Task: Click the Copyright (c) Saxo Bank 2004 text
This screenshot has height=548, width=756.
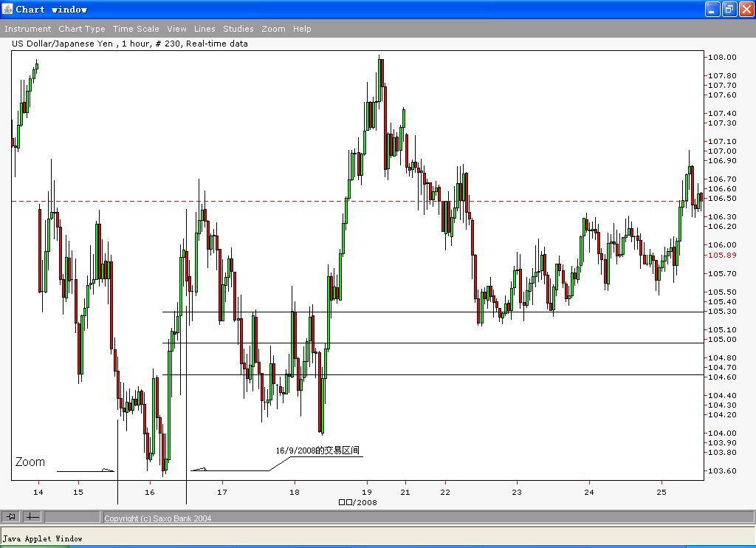Action: (158, 518)
